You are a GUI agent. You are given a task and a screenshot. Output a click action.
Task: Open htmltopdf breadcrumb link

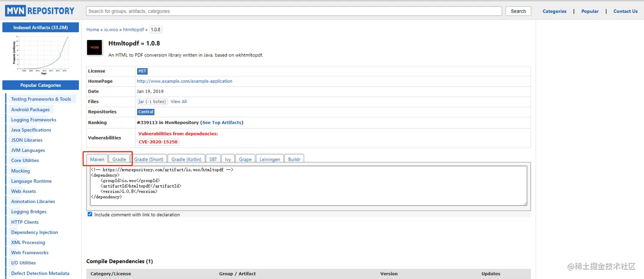pos(133,29)
